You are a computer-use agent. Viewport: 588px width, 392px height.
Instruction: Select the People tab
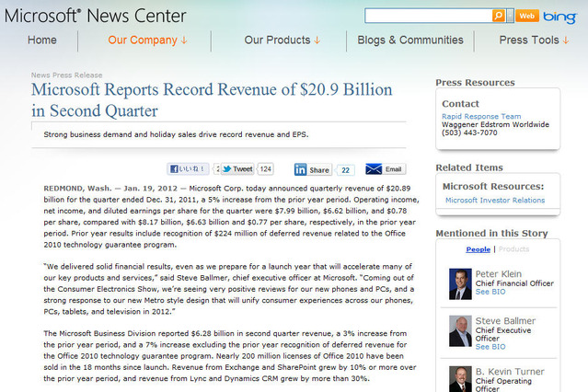coord(478,249)
